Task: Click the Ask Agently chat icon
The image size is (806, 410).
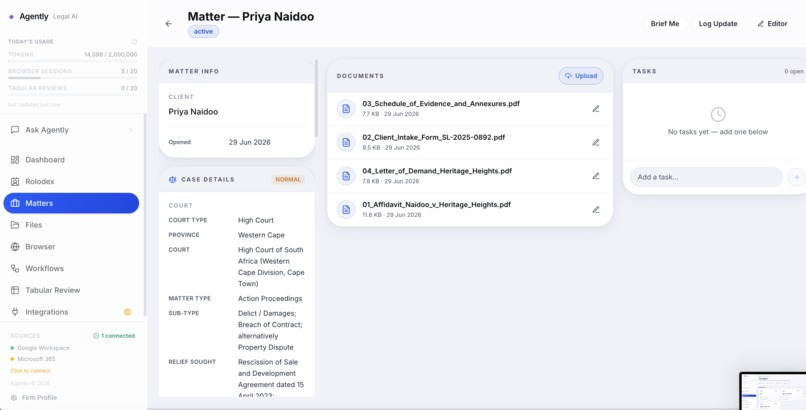Action: 15,130
